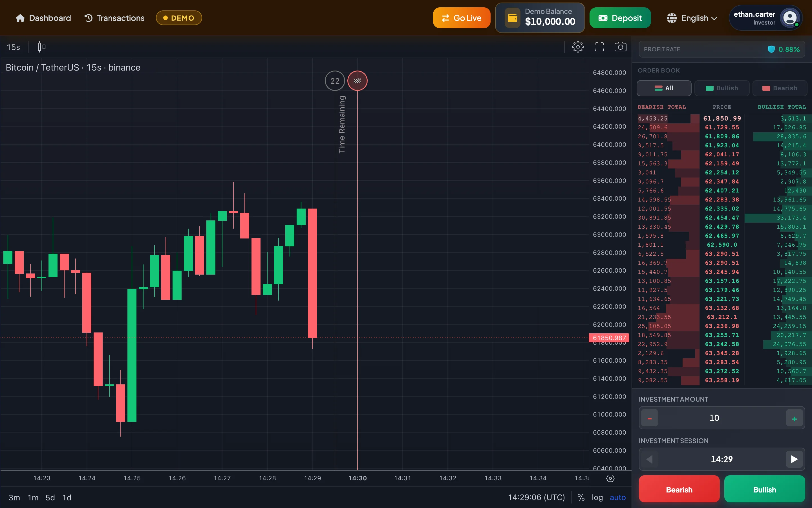Image resolution: width=812 pixels, height=508 pixels.
Task: Open the Demo Balance wallet panel
Action: (540, 18)
